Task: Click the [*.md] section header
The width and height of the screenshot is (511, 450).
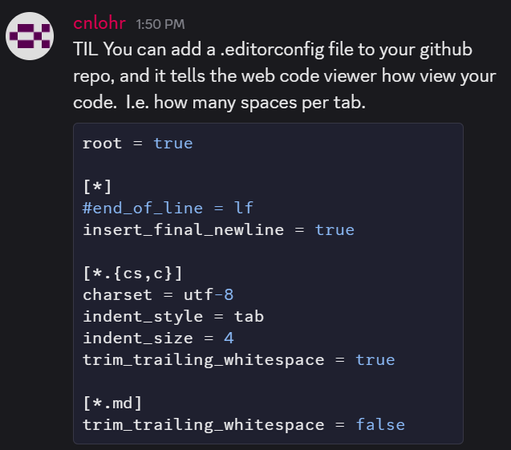Action: pyautogui.click(x=112, y=403)
